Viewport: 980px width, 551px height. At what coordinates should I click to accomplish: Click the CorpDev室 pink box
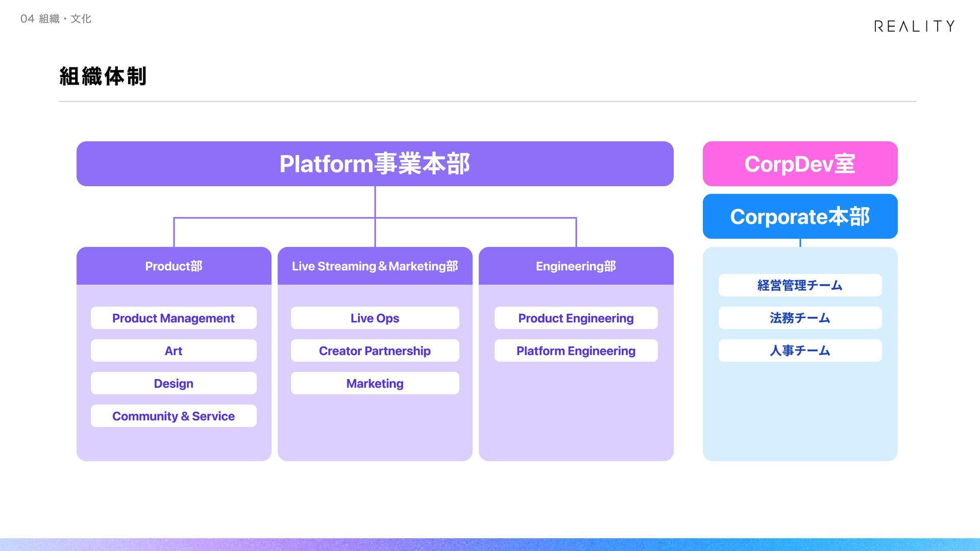click(799, 164)
